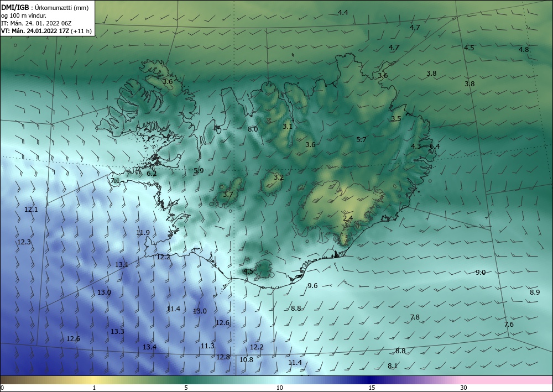Click the 11.9 value label
This screenshot has width=553, height=392.
coord(143,233)
